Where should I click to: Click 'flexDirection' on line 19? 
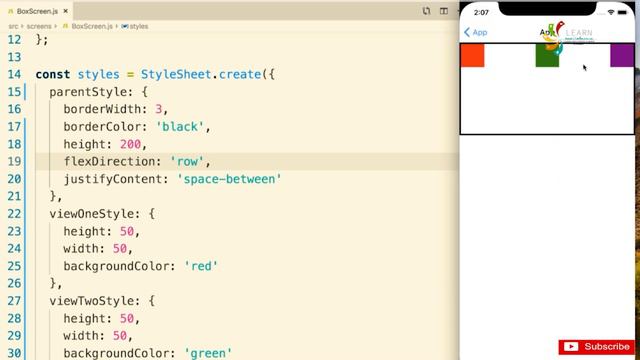[x=109, y=161]
